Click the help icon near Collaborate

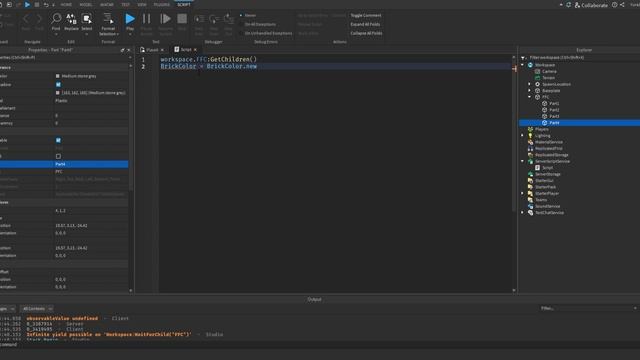(614, 5)
